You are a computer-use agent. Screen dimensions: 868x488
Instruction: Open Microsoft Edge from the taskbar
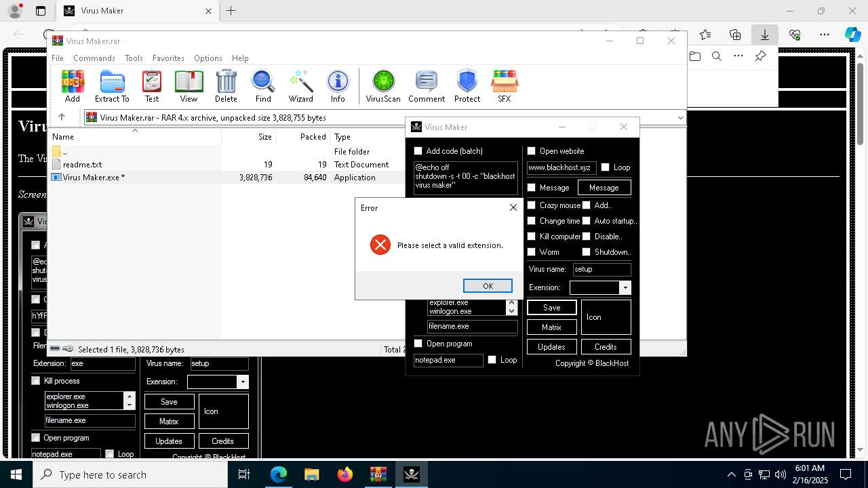coord(279,474)
